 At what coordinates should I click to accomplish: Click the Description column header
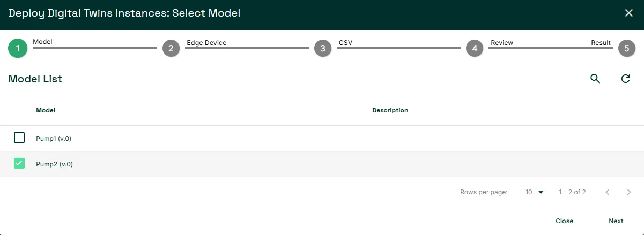click(x=390, y=110)
